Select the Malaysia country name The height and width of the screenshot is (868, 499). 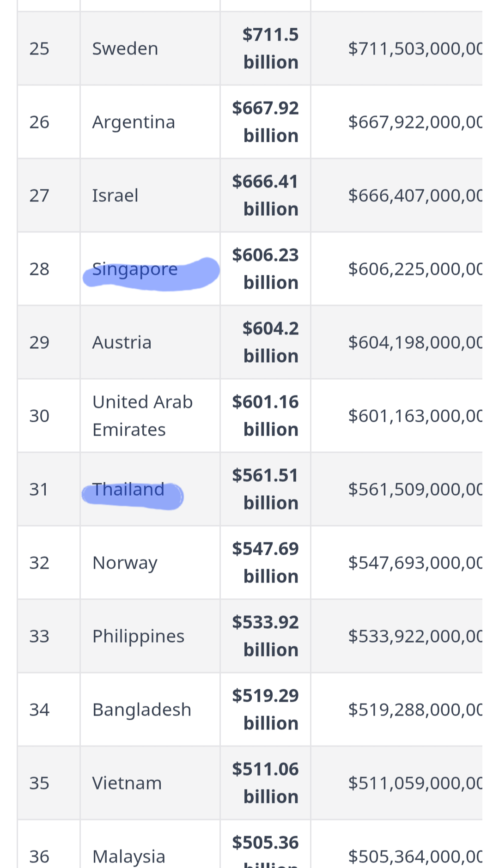tap(129, 856)
